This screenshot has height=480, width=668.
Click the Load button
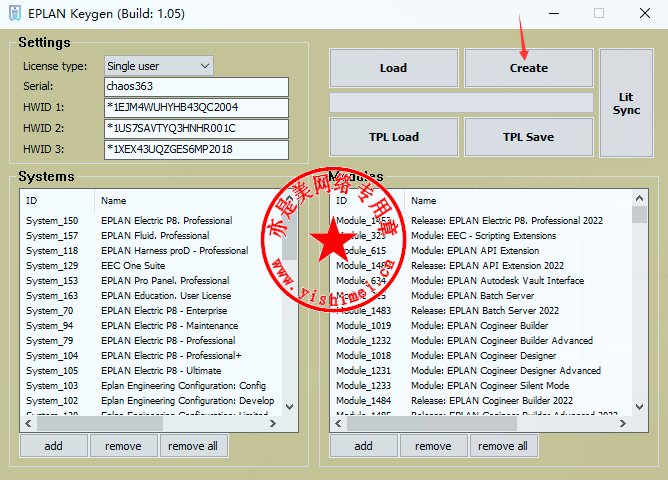[394, 68]
